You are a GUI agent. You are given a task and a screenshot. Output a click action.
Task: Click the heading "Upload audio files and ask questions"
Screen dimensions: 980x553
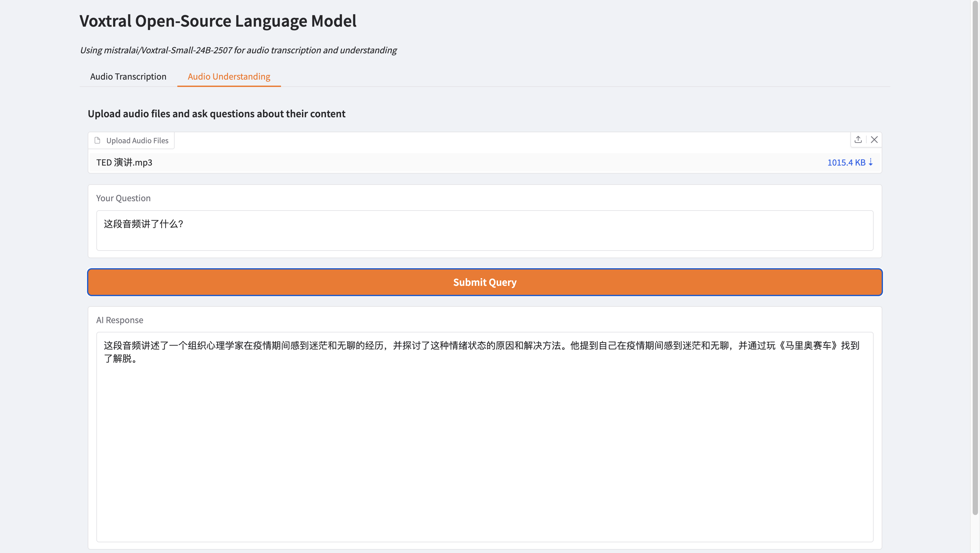point(216,114)
